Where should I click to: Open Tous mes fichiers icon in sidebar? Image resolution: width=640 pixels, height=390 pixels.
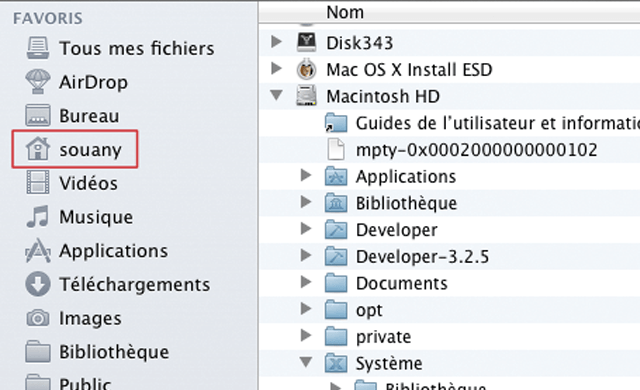click(38, 48)
